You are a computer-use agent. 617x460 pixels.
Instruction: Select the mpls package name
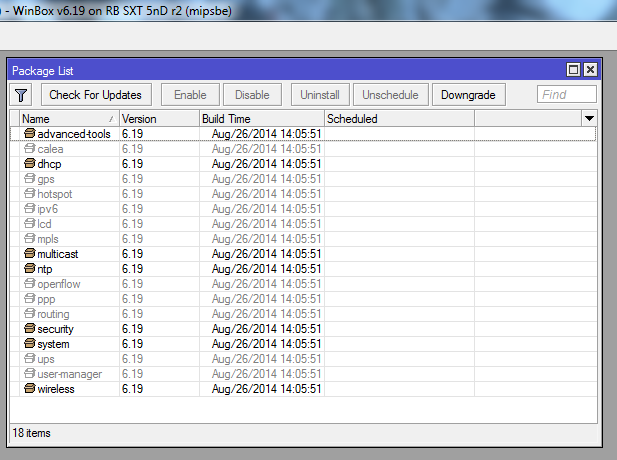[x=48, y=239]
